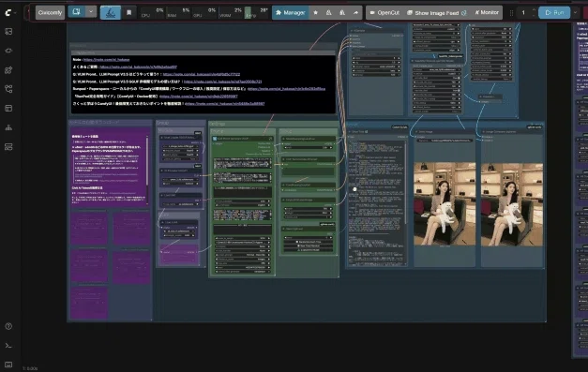Click the Civicomfy button
The image size is (588, 372).
click(x=50, y=13)
